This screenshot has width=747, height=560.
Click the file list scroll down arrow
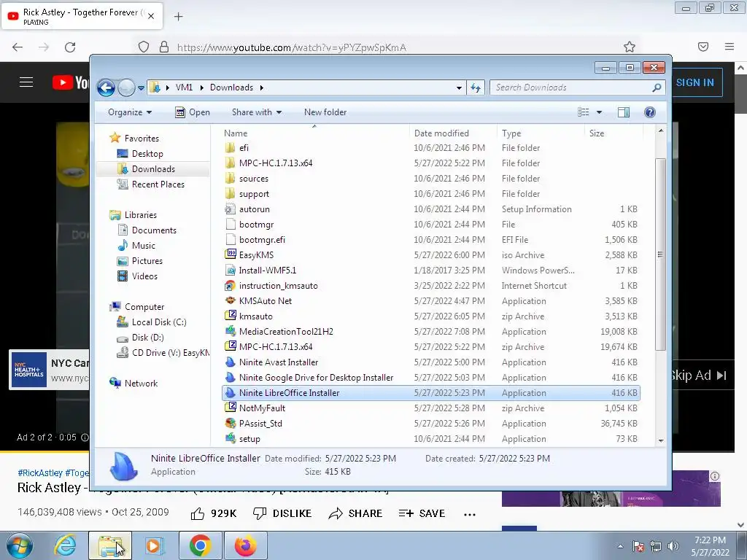click(x=661, y=440)
